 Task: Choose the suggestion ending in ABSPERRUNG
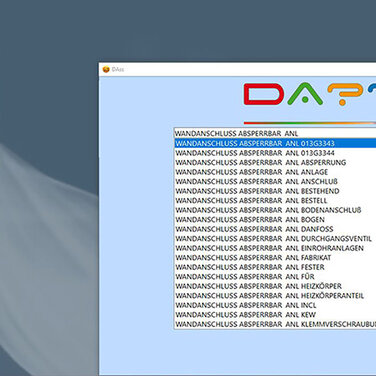pyautogui.click(x=275, y=162)
